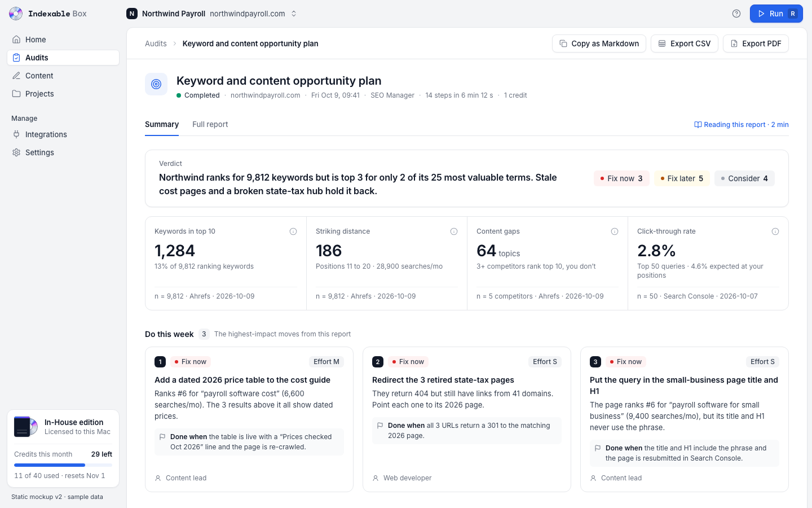
Task: Click the person icon beside Web developer
Action: coord(376,478)
